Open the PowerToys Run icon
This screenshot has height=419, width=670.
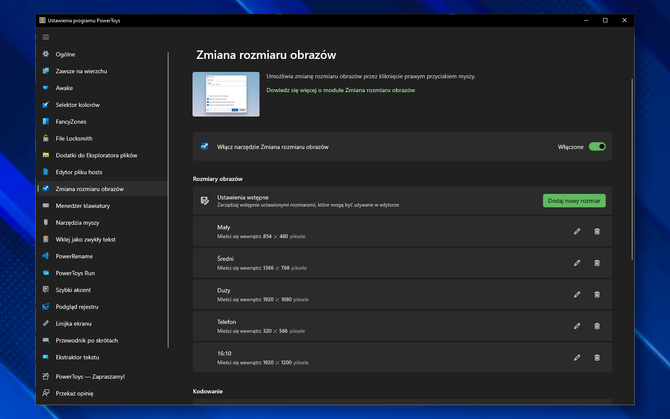click(x=46, y=273)
